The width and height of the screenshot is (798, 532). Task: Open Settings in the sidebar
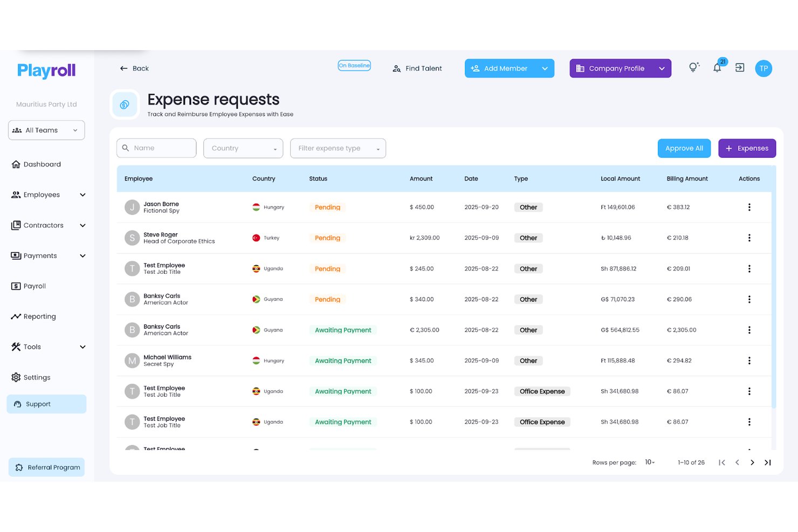coord(31,377)
